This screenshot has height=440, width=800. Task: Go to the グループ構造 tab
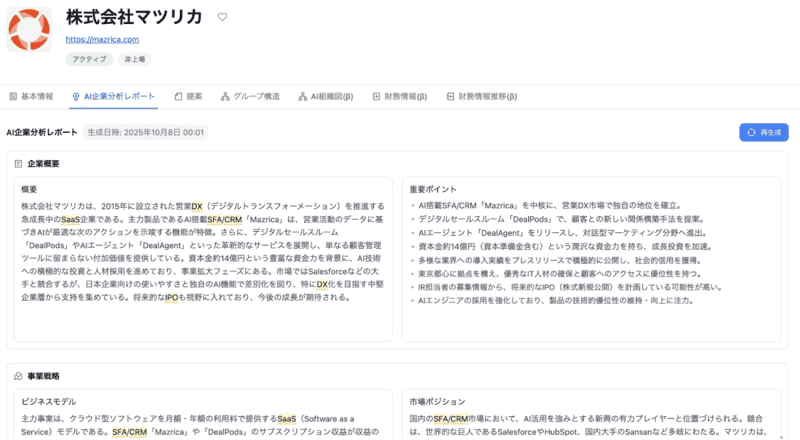coord(250,97)
